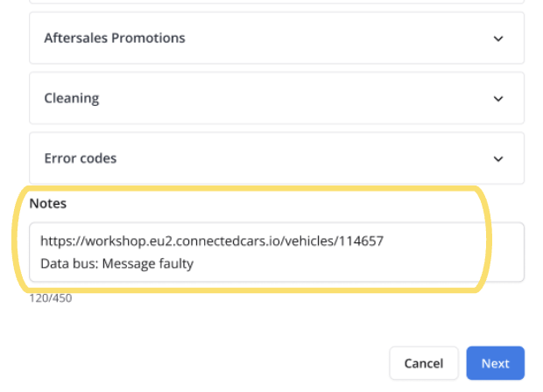This screenshot has height=392, width=543.
Task: Click the Cleaning section chevron arrow
Action: click(x=498, y=99)
